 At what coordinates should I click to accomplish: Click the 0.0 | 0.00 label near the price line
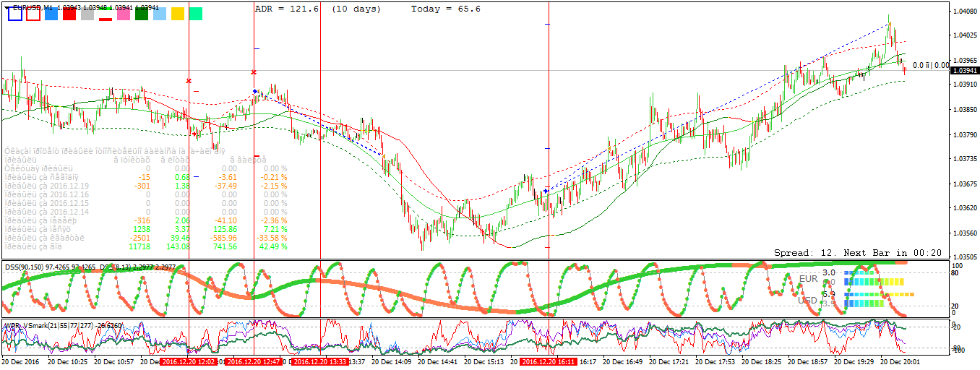tap(931, 65)
